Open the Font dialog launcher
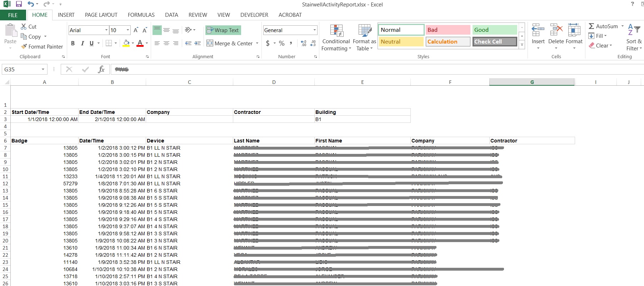The width and height of the screenshot is (644, 286). (x=147, y=57)
